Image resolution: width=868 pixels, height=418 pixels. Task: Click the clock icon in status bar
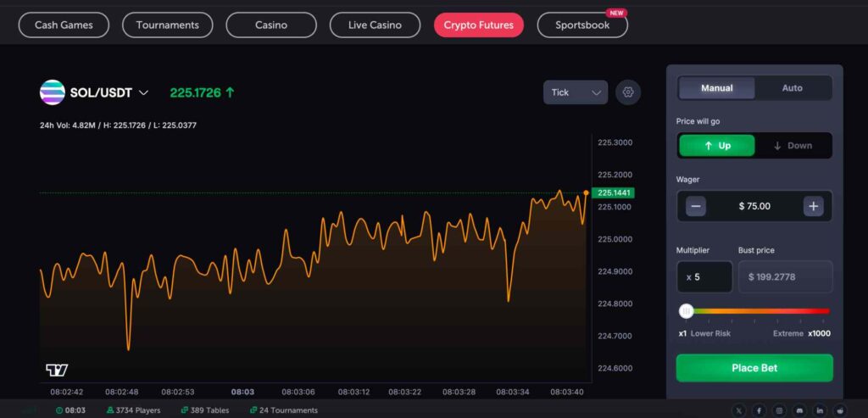(59, 410)
